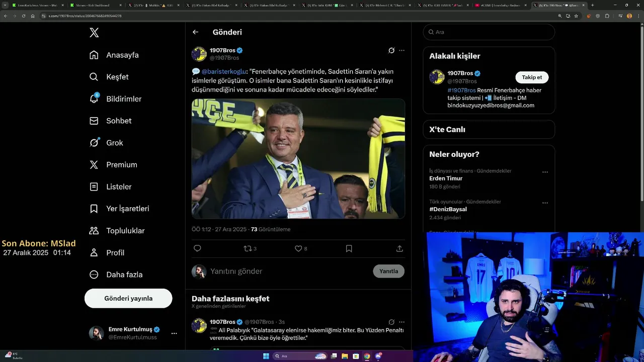Open options for #DenizBaysal trend
The width and height of the screenshot is (644, 362).
tap(545, 203)
